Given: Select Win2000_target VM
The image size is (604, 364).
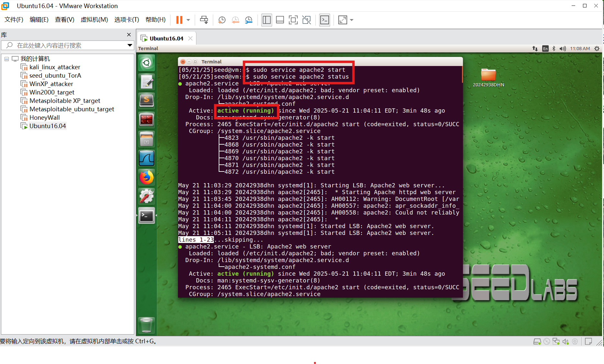Looking at the screenshot, I should tap(52, 92).
